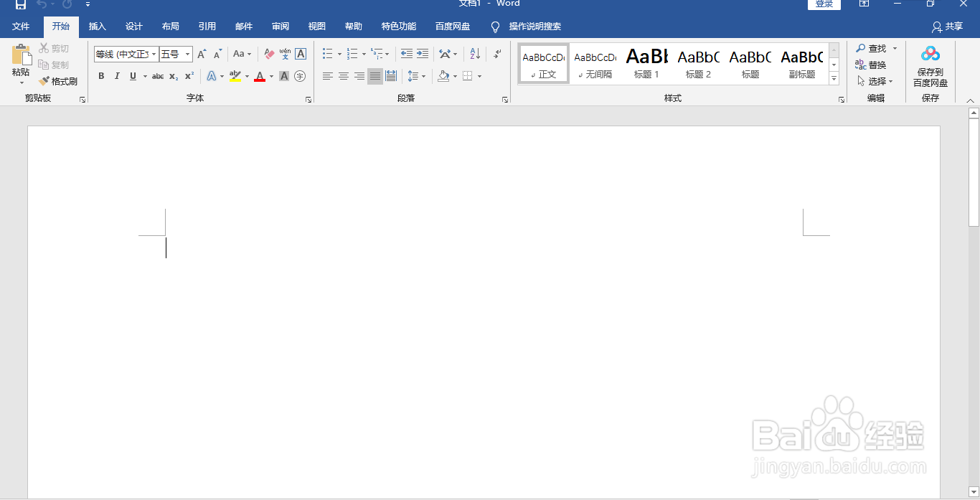Screen dimensions: 980x500
Task: Toggle show paragraph marks
Action: coord(497,54)
